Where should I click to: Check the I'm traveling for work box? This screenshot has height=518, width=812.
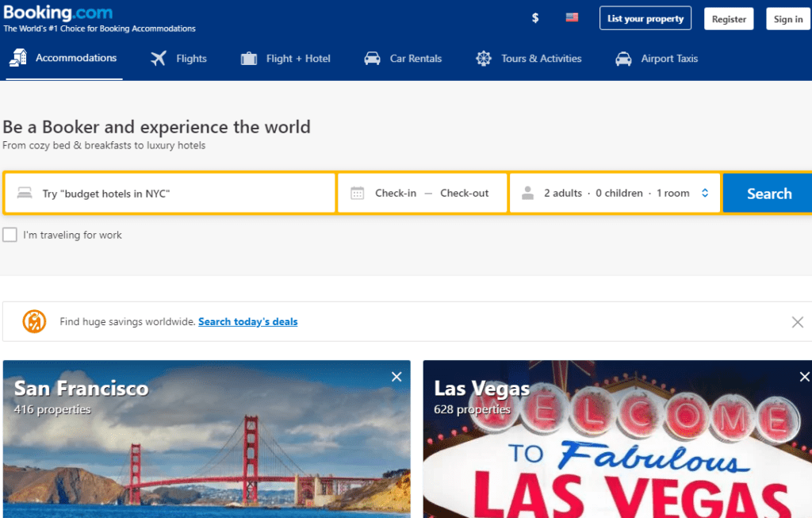10,235
